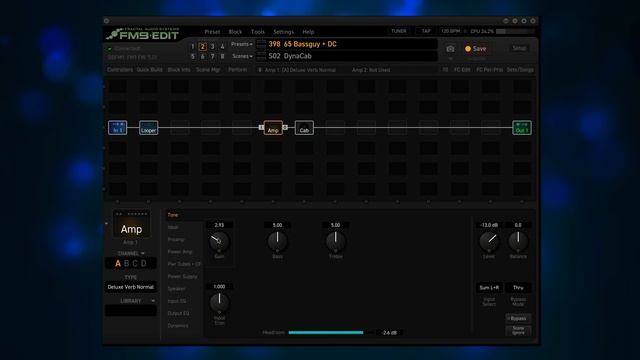Switch to the Power Supply tab
640x360 pixels.
point(182,276)
